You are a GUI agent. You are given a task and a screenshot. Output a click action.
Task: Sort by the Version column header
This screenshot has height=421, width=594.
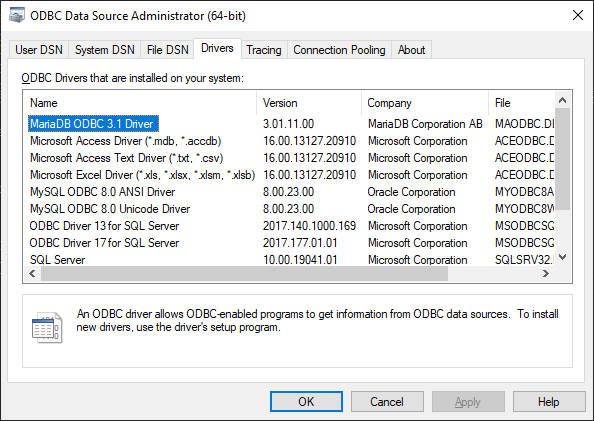pos(309,103)
